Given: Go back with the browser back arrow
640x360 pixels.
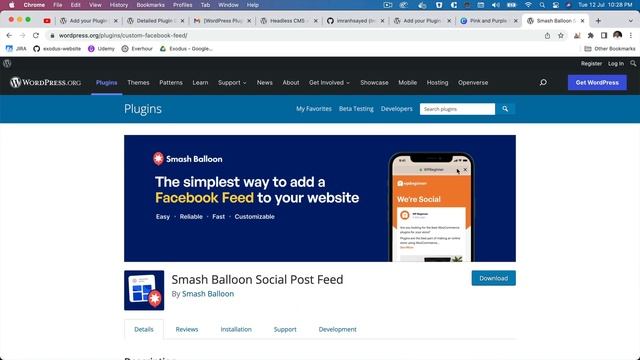Looking at the screenshot, I should point(9,36).
